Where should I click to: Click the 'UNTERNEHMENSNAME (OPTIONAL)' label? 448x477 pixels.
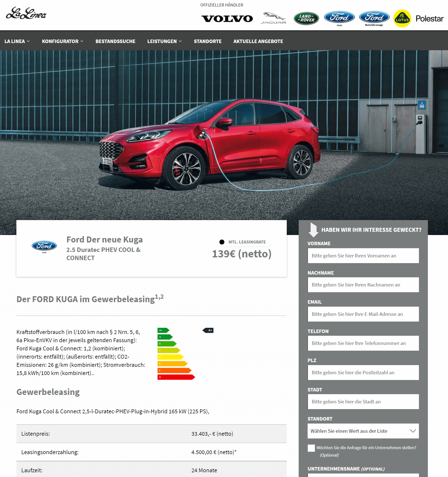(346, 469)
